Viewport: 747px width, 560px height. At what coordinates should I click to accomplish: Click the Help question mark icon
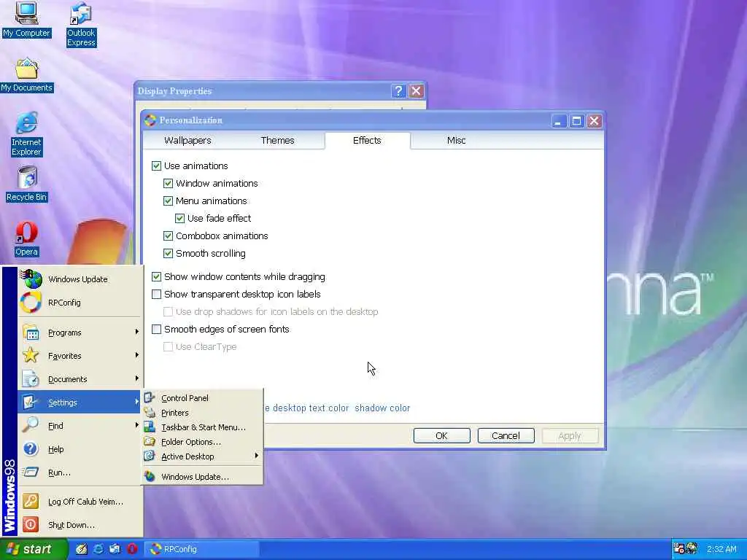tap(31, 448)
